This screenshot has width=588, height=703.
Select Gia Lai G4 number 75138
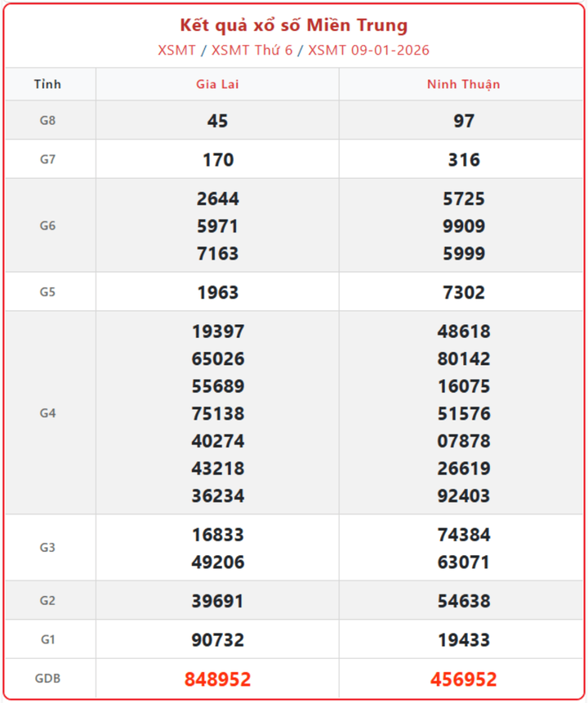click(x=217, y=413)
